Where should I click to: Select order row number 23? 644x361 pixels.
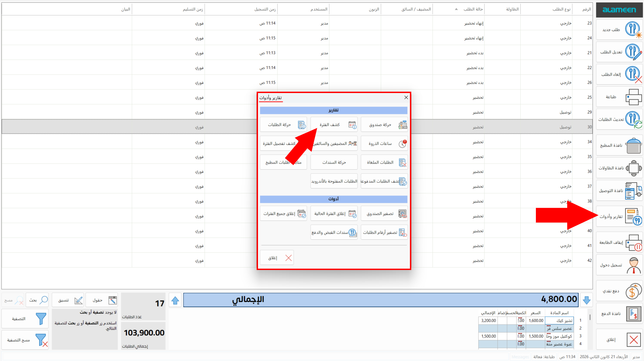297,23
